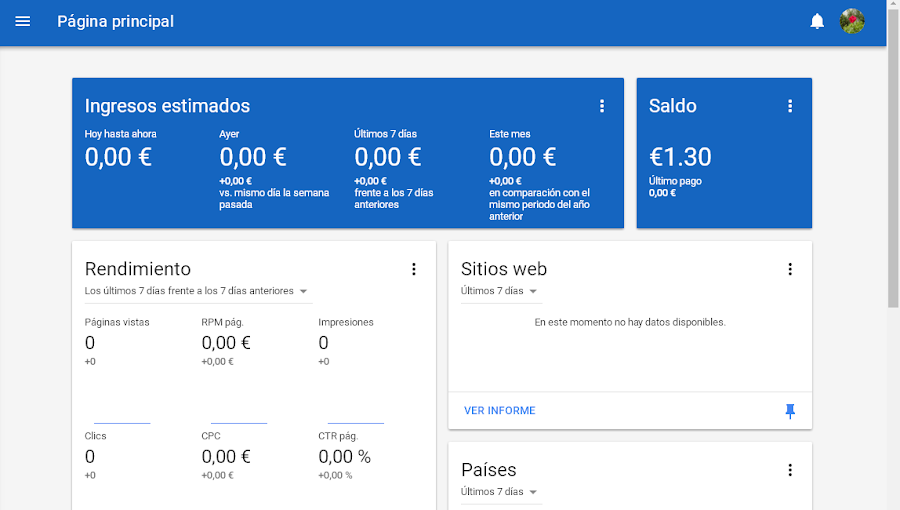The image size is (900, 510).
Task: Click the Saldo balance amount €1.30
Action: click(680, 157)
